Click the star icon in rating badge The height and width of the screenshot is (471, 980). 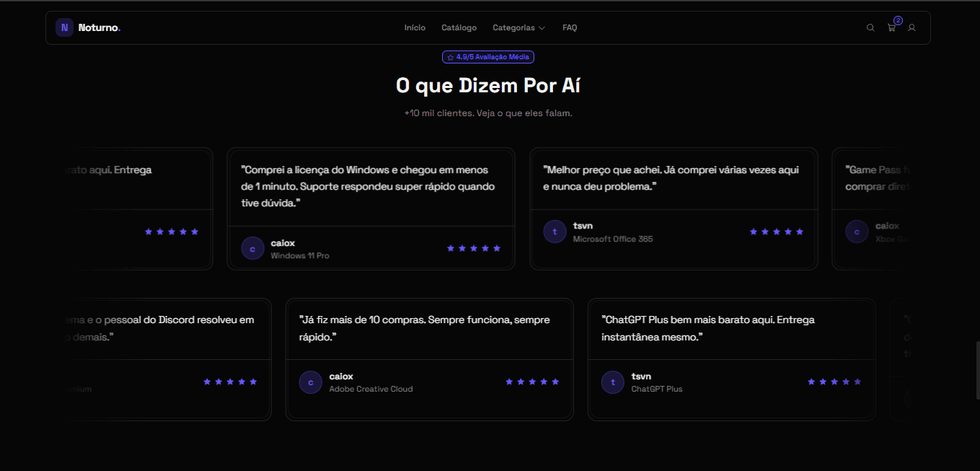[x=451, y=57]
